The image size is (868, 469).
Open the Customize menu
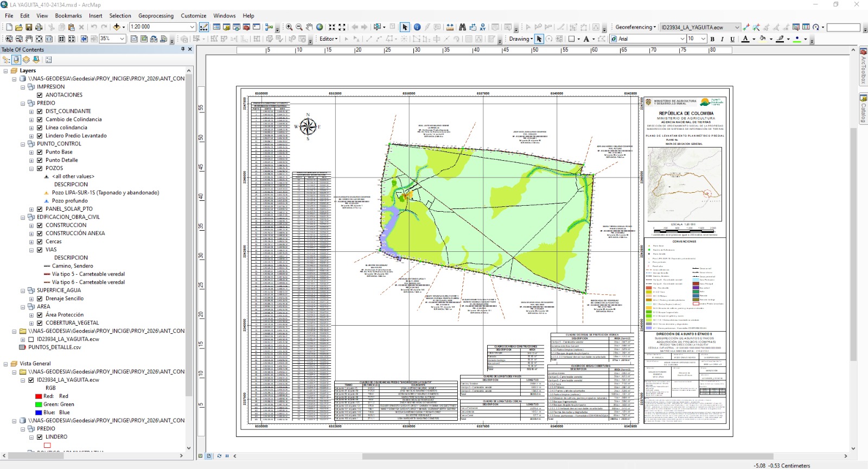pyautogui.click(x=194, y=16)
